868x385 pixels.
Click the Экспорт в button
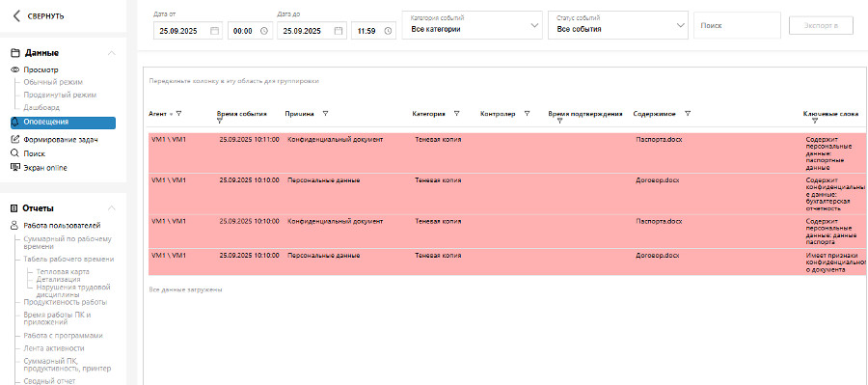pyautogui.click(x=821, y=25)
